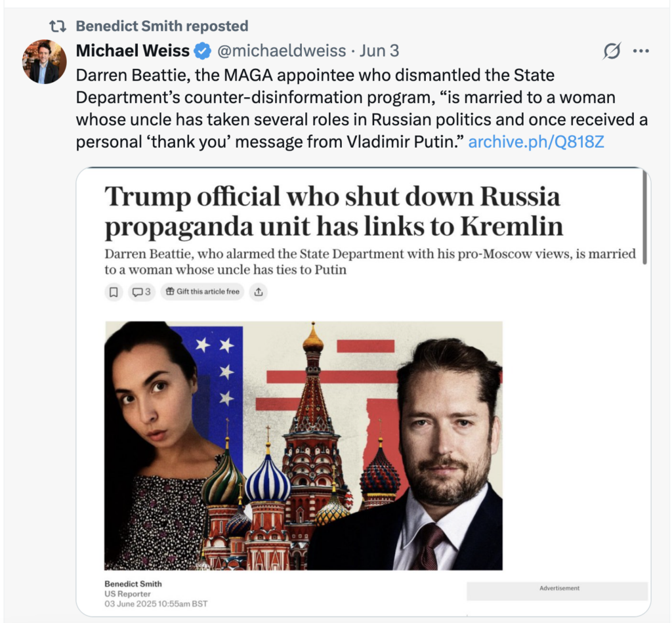Click the blue verified badge
This screenshot has width=672, height=623.
click(203, 51)
